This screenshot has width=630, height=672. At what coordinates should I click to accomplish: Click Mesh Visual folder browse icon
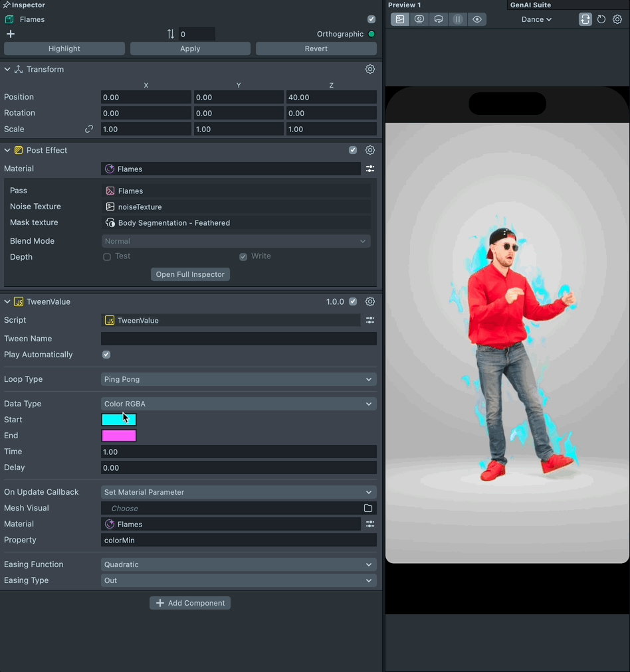(368, 508)
